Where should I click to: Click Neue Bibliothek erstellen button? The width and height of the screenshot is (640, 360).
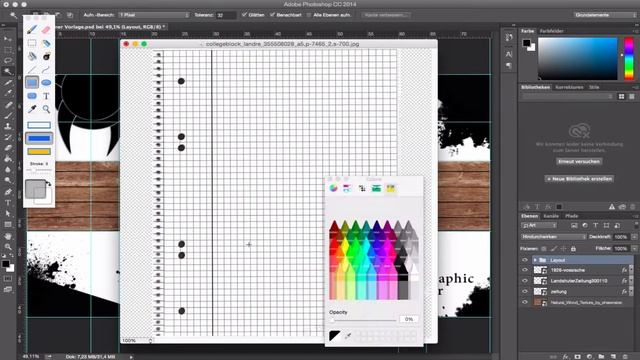[x=579, y=179]
